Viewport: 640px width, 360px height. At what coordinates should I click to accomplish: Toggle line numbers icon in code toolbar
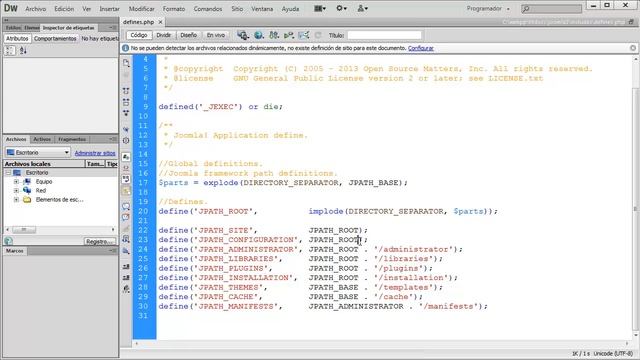click(126, 157)
